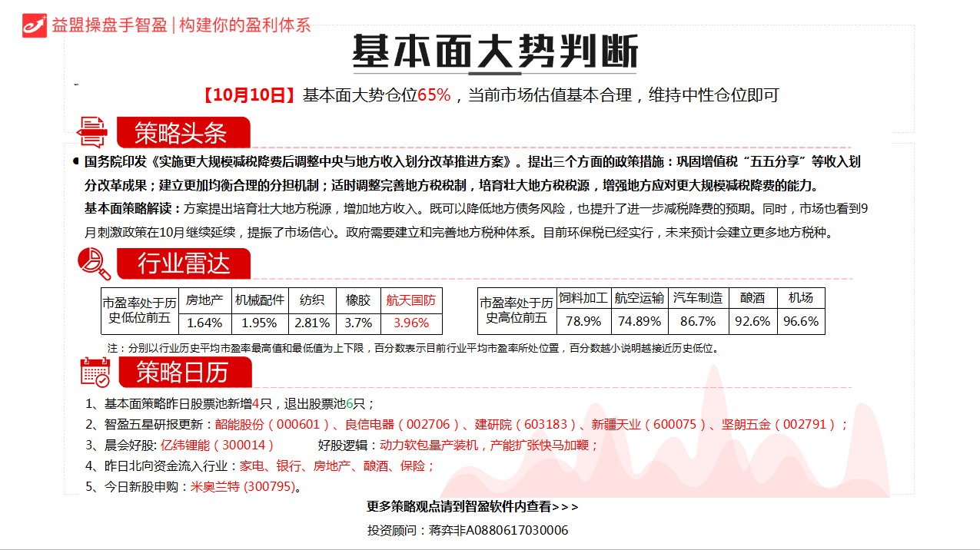Click the 基本面大势判断 page title

[495, 52]
